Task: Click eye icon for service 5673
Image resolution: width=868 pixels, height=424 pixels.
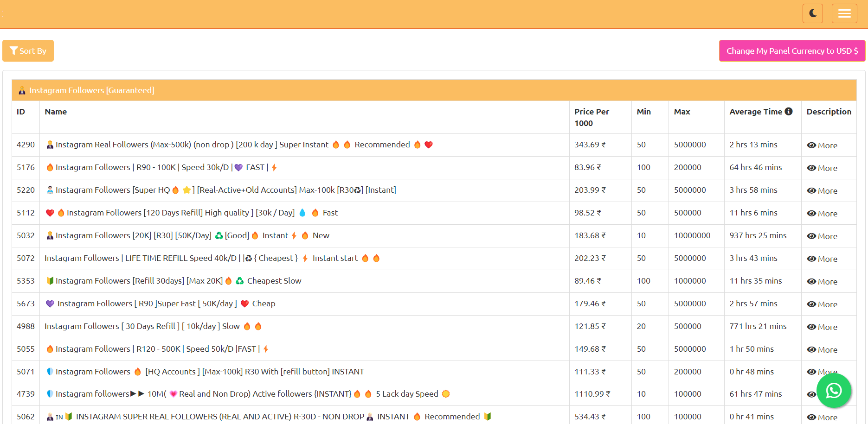Action: point(811,304)
